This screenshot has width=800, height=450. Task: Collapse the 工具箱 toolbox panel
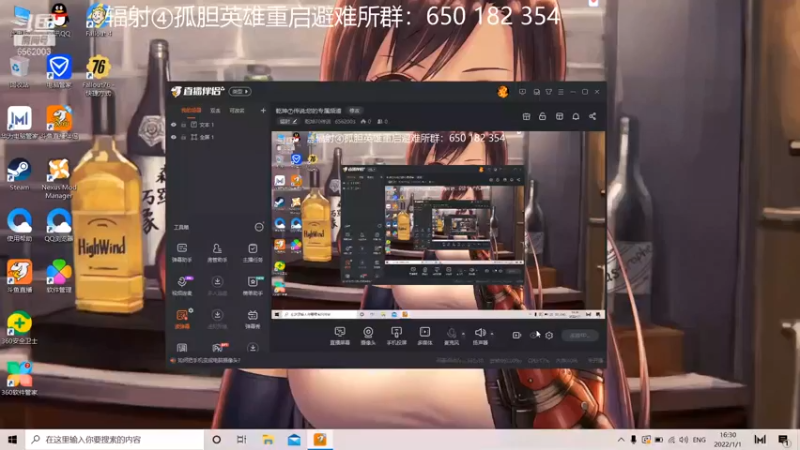(259, 227)
